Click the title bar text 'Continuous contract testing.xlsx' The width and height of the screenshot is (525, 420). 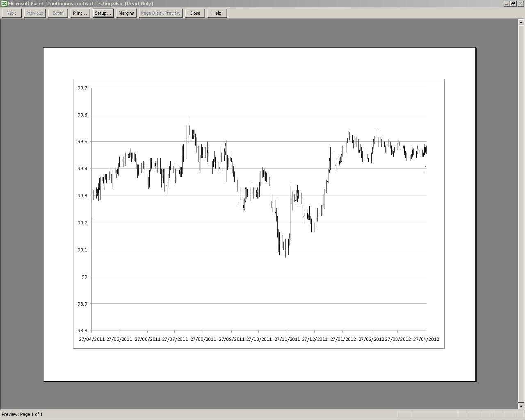(x=85, y=4)
